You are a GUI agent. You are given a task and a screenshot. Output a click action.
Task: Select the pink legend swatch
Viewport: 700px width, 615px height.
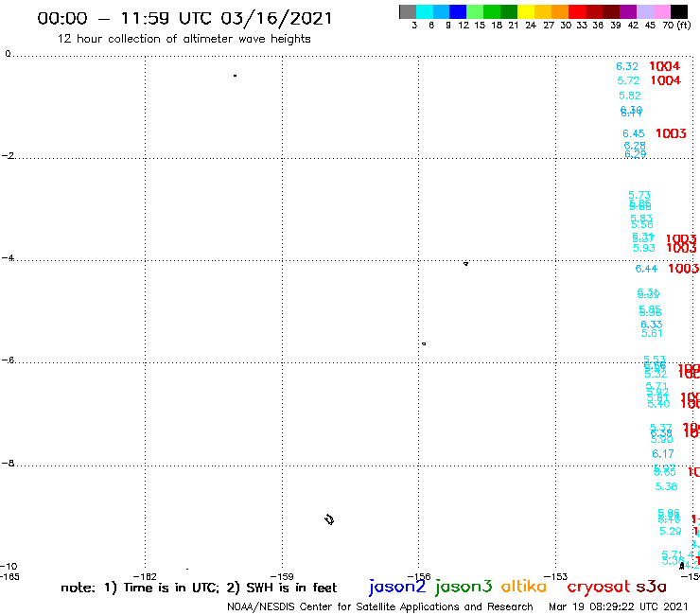click(661, 11)
